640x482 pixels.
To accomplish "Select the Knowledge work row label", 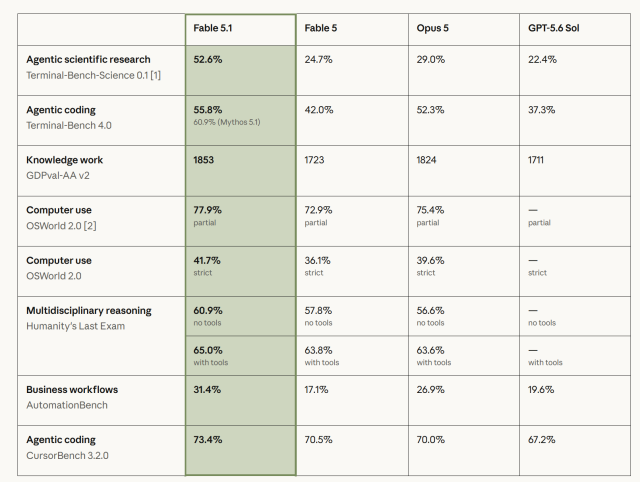I will (x=64, y=160).
